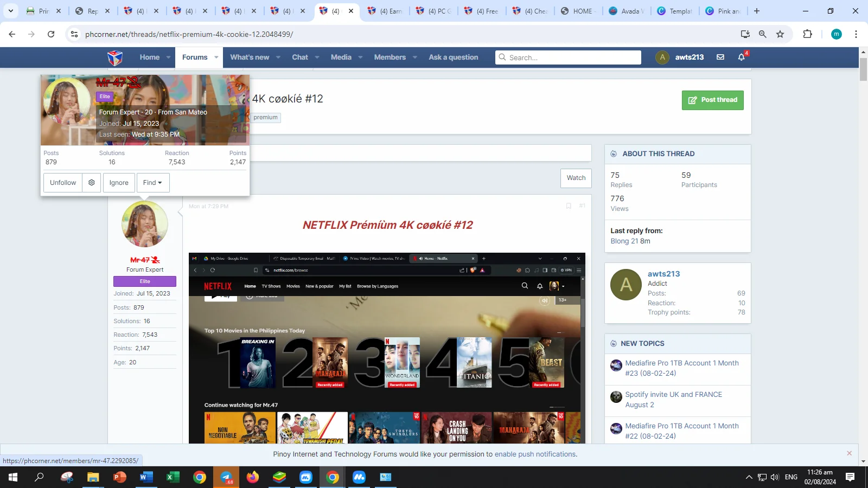Click the install app icon in address bar
Image resolution: width=868 pixels, height=488 pixels.
pyautogui.click(x=745, y=34)
